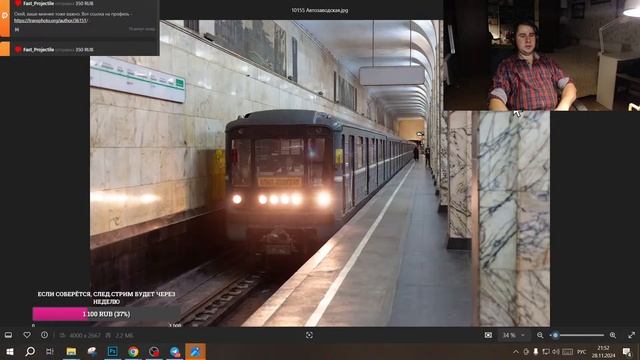Open the app right of File Explorer
The width and height of the screenshot is (640, 360).
pyautogui.click(x=92, y=351)
